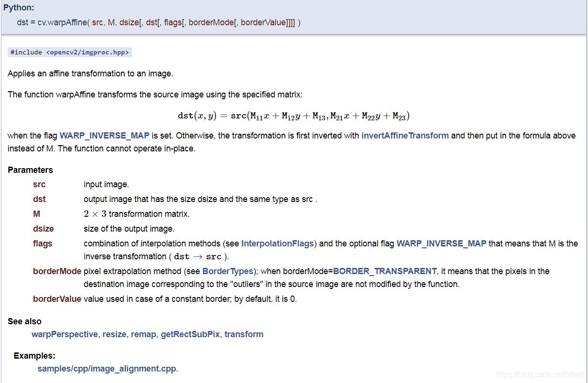The width and height of the screenshot is (588, 383).
Task: Click the dsize parameter name
Action: pos(44,229)
